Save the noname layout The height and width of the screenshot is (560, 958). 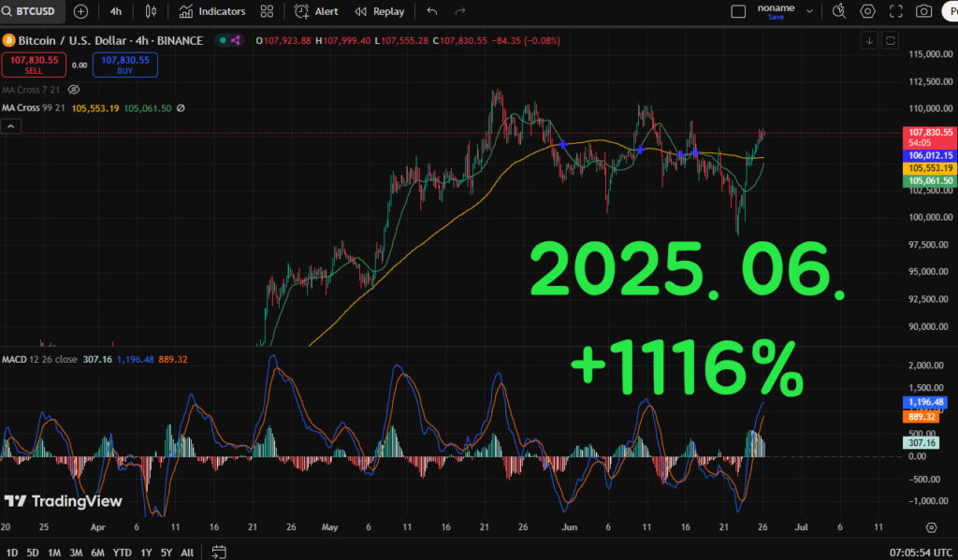[776, 11]
